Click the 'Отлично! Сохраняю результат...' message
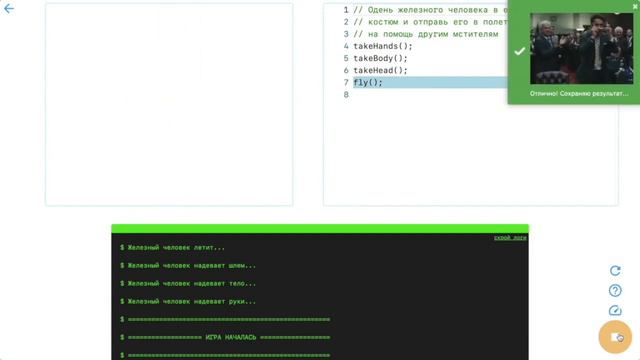 click(x=579, y=93)
